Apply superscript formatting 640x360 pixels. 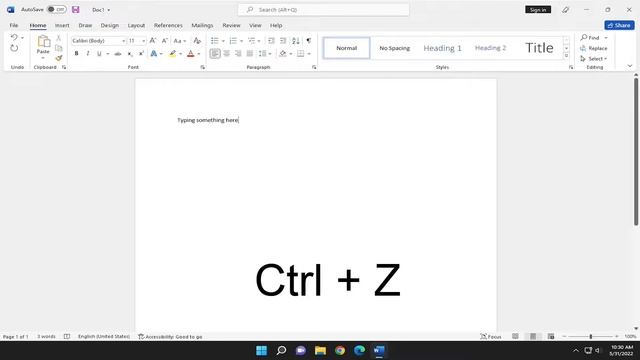141,54
